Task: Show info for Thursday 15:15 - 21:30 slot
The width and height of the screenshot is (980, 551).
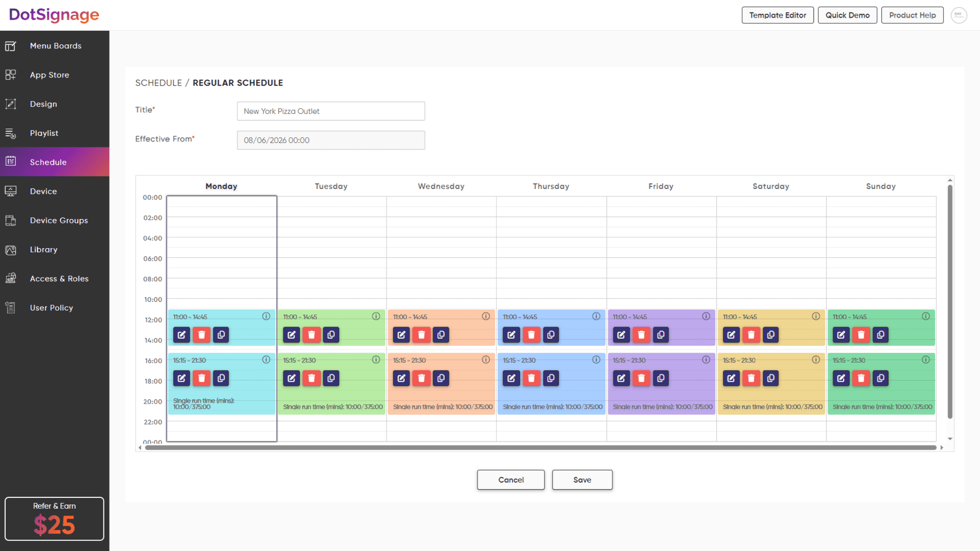Action: pyautogui.click(x=596, y=360)
